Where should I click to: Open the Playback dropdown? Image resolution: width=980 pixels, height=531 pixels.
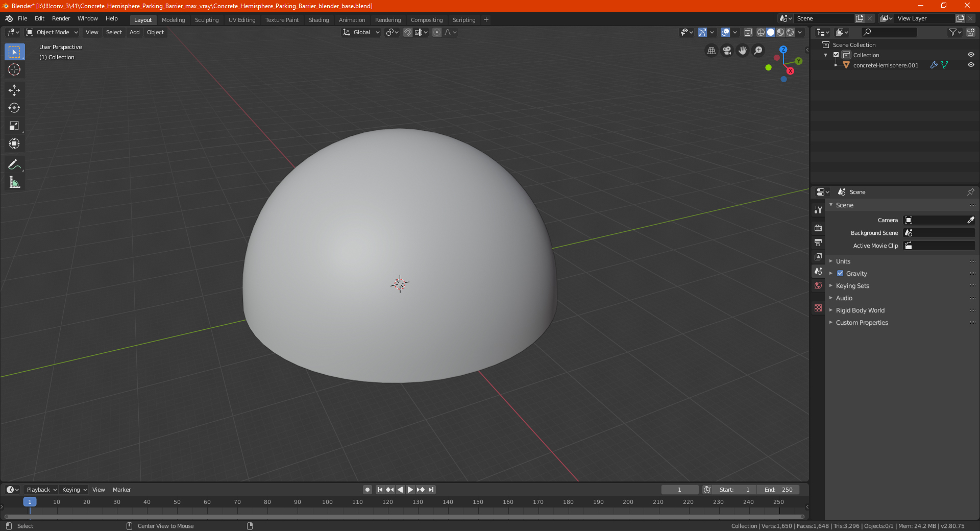41,490
